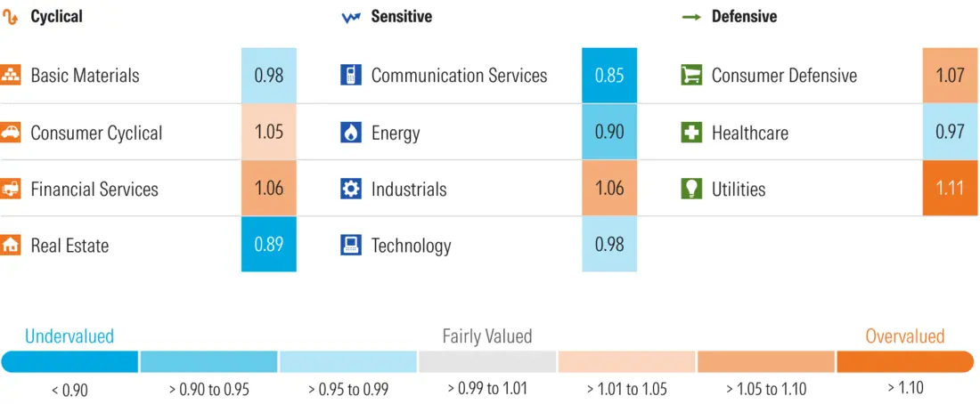This screenshot has width=980, height=404.
Task: Click the Real Estate house icon
Action: coord(11,246)
